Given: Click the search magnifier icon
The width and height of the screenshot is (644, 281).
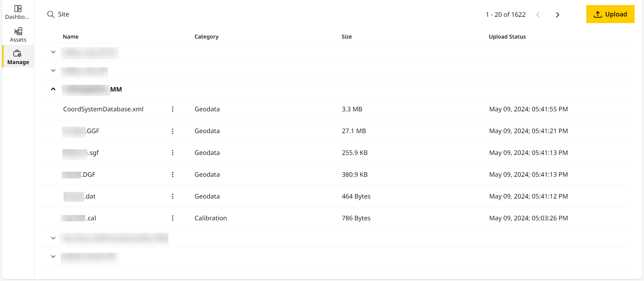Looking at the screenshot, I should [51, 14].
